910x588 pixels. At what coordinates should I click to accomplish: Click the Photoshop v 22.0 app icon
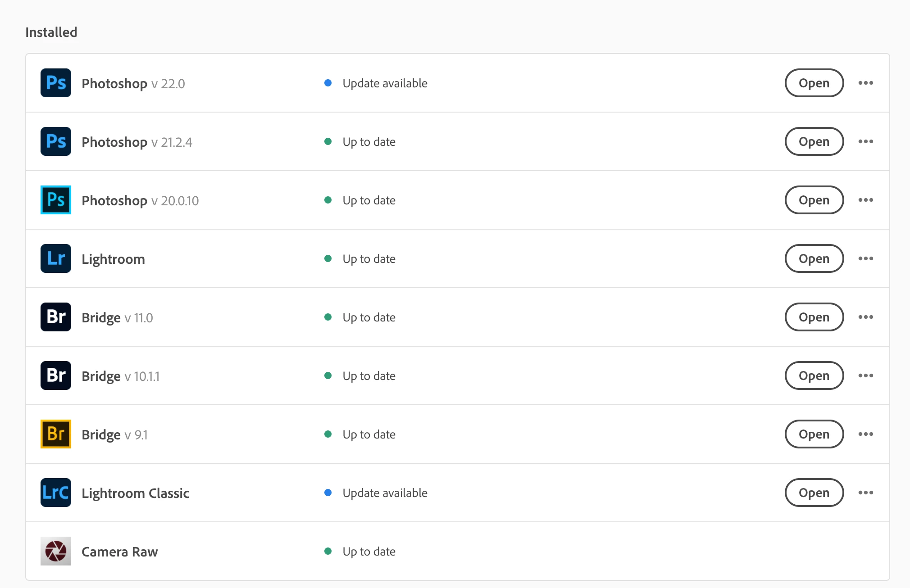click(56, 83)
